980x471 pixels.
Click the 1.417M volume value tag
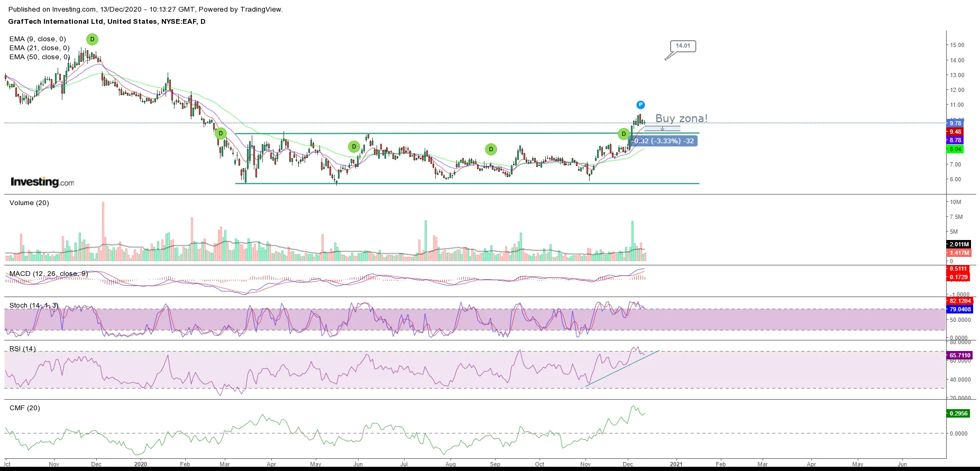coord(959,253)
